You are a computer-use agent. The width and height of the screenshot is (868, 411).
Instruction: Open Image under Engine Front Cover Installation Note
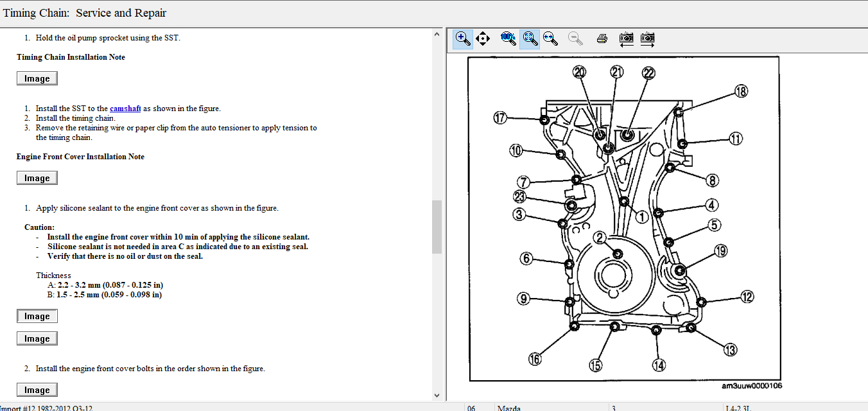point(37,178)
